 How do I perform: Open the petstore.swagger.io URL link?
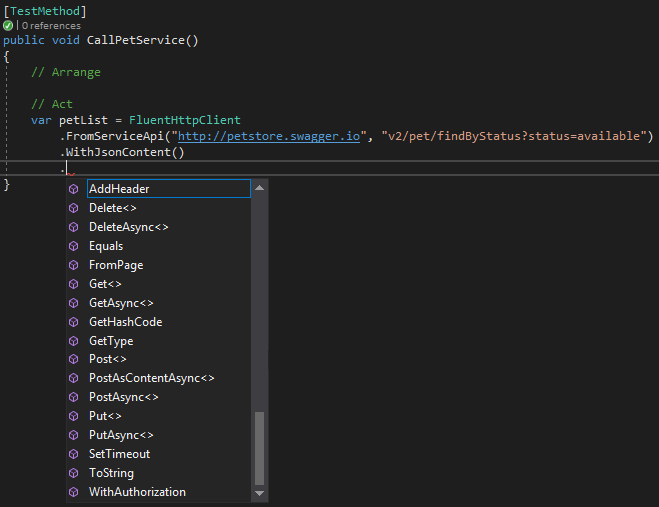click(269, 136)
